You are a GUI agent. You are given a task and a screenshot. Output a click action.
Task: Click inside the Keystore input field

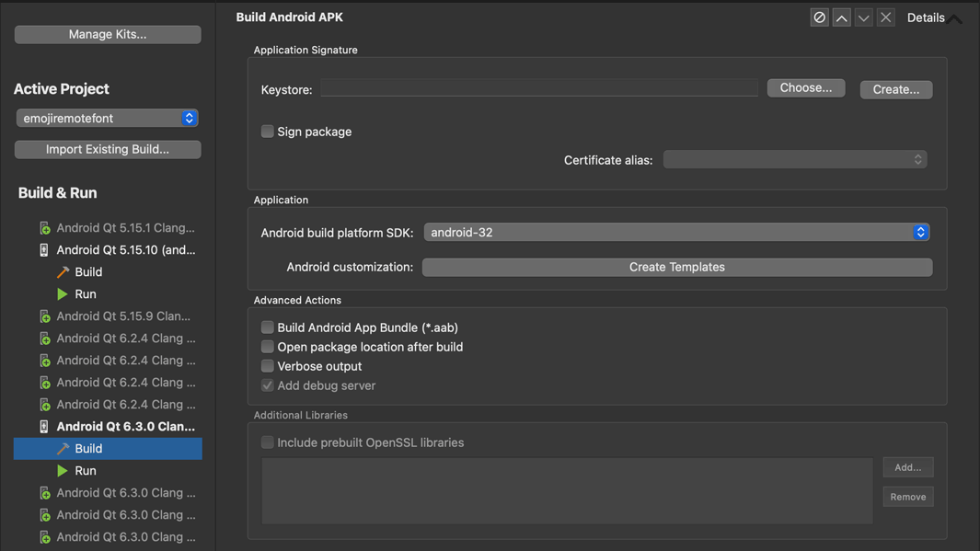pyautogui.click(x=538, y=87)
